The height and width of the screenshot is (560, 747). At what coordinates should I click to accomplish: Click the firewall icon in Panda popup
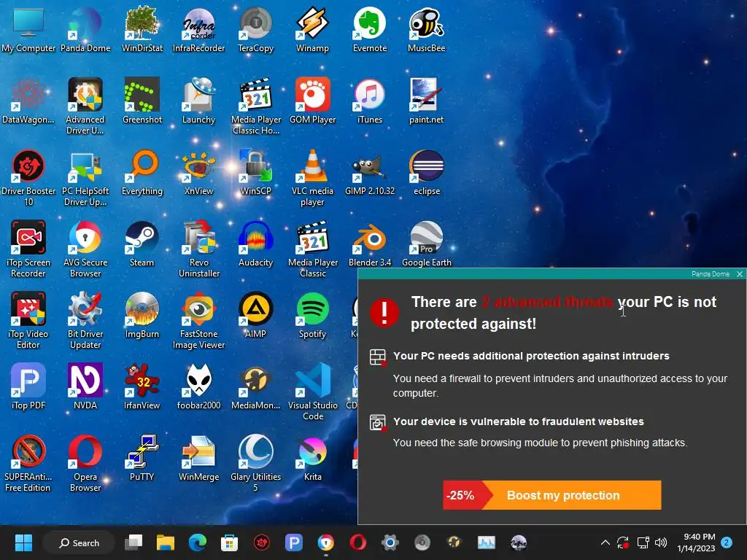[378, 357]
